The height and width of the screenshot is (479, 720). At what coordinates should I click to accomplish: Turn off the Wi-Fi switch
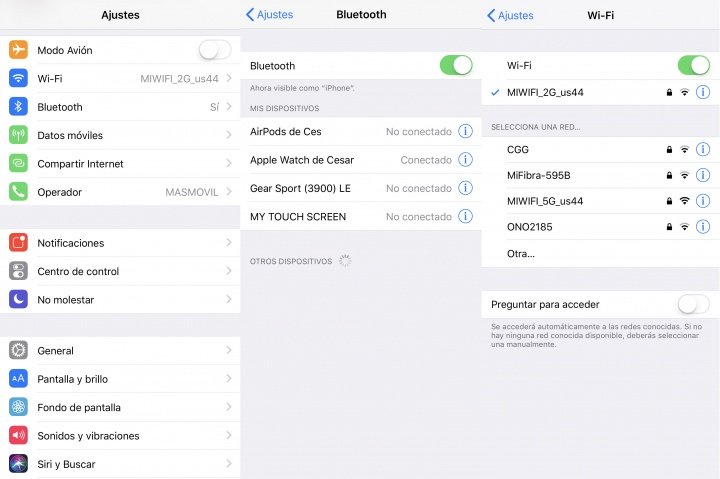[x=694, y=65]
